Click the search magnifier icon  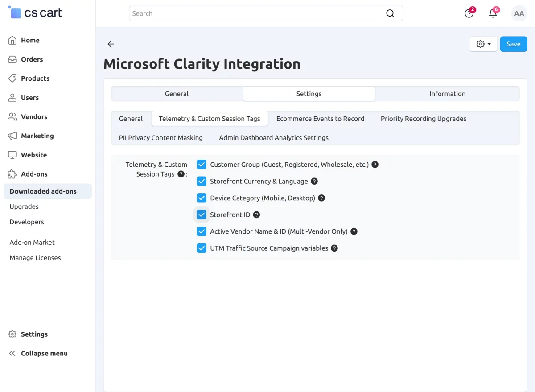390,13
